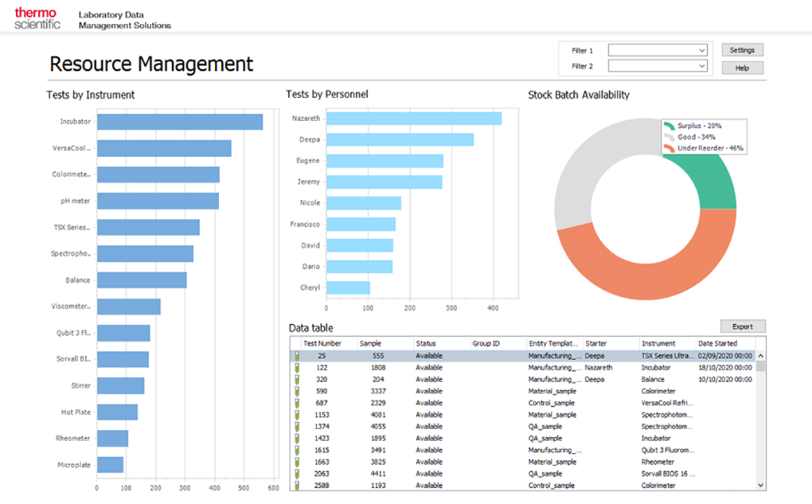The width and height of the screenshot is (812, 504).
Task: Click the Incubator bar in Tests by Instrument
Action: (x=179, y=122)
